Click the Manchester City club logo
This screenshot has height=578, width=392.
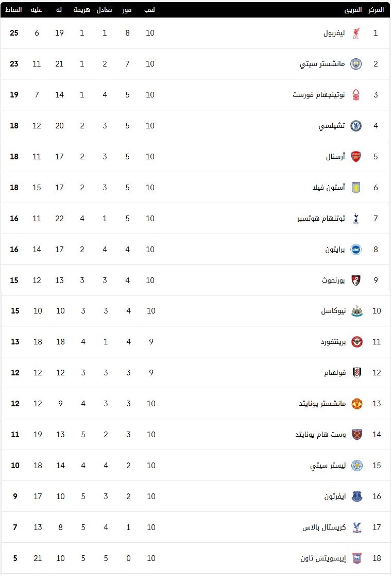click(356, 64)
